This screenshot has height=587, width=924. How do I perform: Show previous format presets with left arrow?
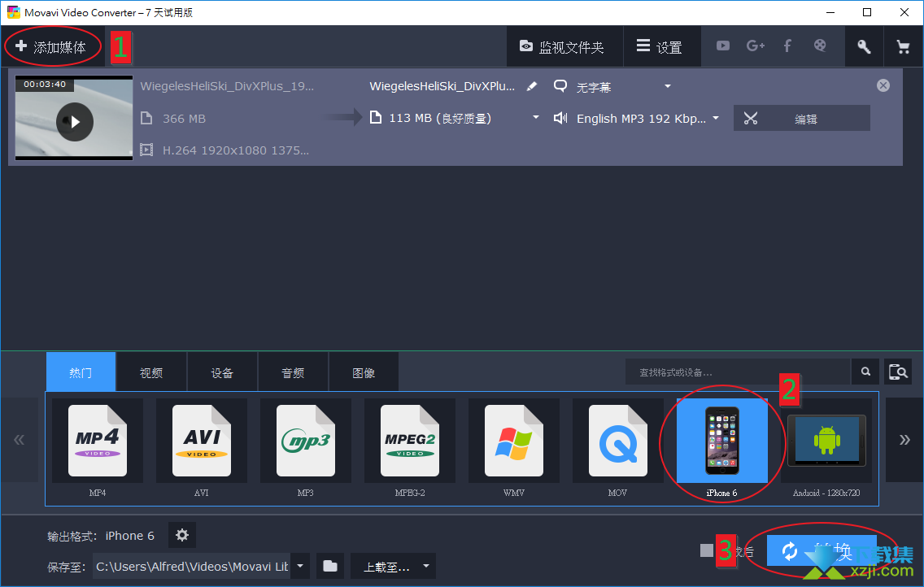click(x=20, y=440)
